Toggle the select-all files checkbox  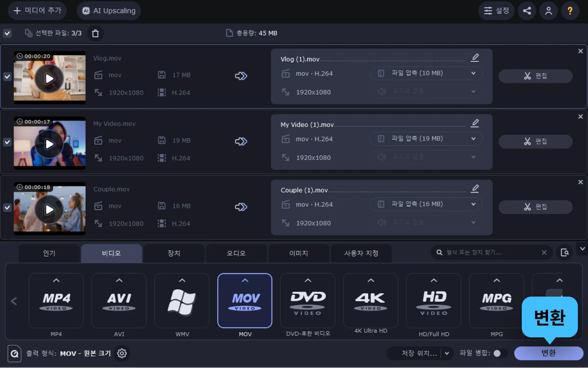click(x=7, y=34)
